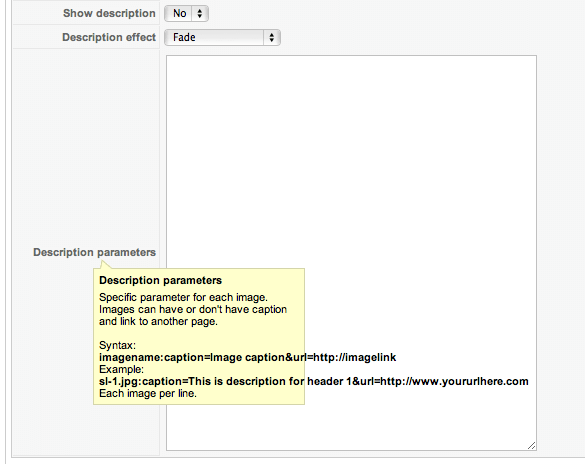The height and width of the screenshot is (464, 585).
Task: Click the textarea resize handle corner
Action: (x=532, y=445)
